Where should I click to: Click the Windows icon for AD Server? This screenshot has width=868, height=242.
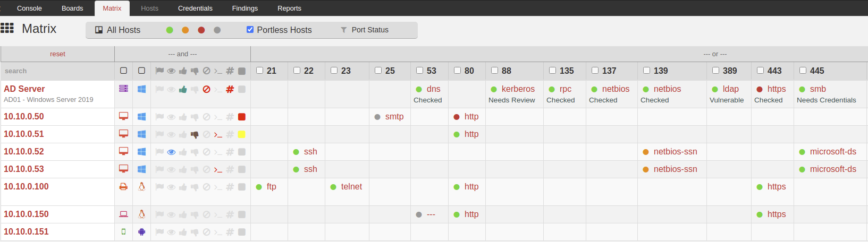click(141, 89)
